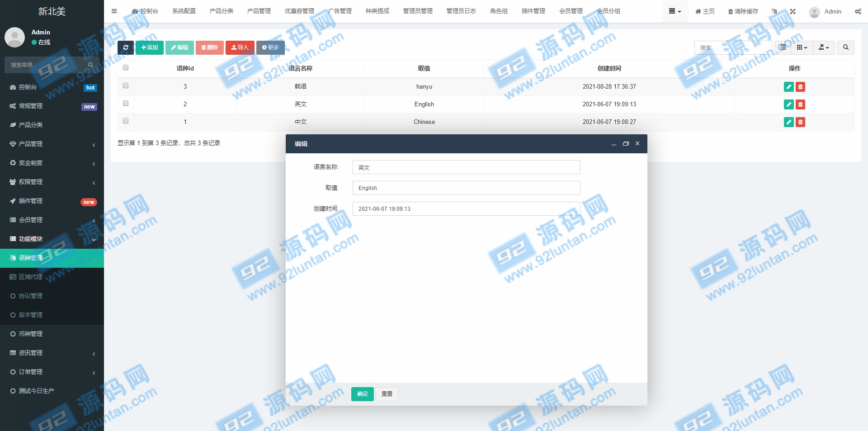
Task: Click the green edit icon for row 中文
Action: pos(789,122)
